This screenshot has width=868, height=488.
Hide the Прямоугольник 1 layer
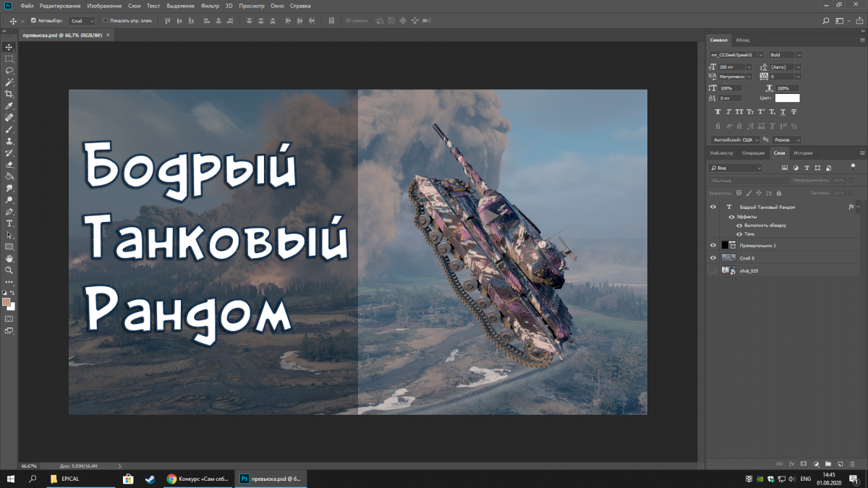coord(713,246)
